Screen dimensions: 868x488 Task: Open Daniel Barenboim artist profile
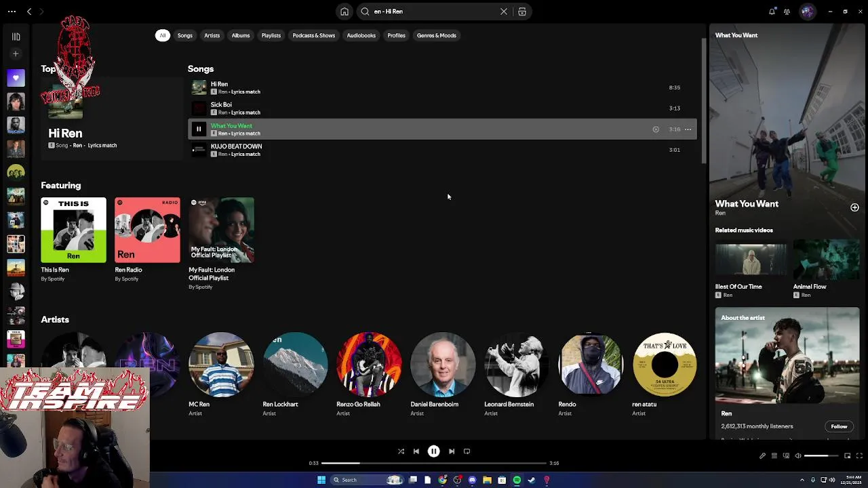point(443,374)
